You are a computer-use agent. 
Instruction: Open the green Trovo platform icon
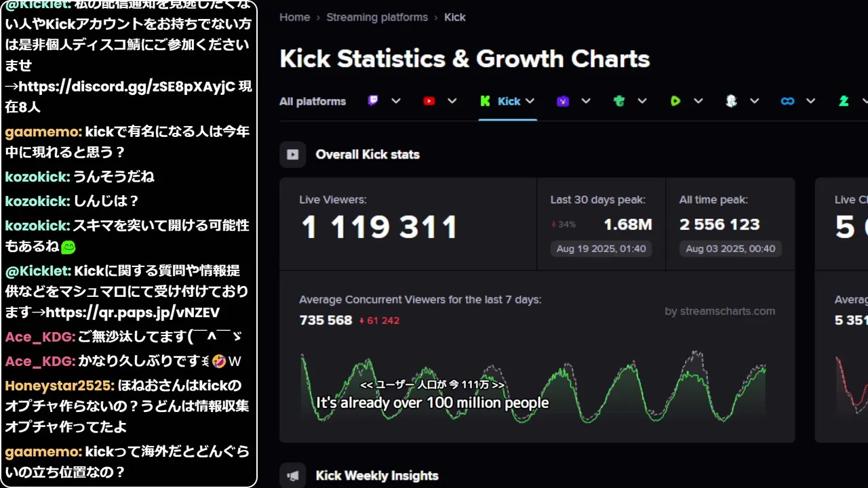point(618,101)
